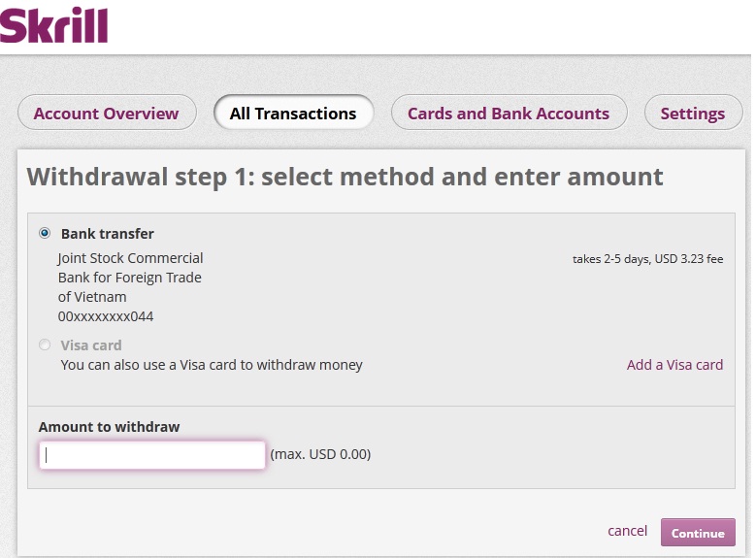Image resolution: width=756 pixels, height=558 pixels.
Task: Select the Bank transfer radio button
Action: pyautogui.click(x=45, y=233)
